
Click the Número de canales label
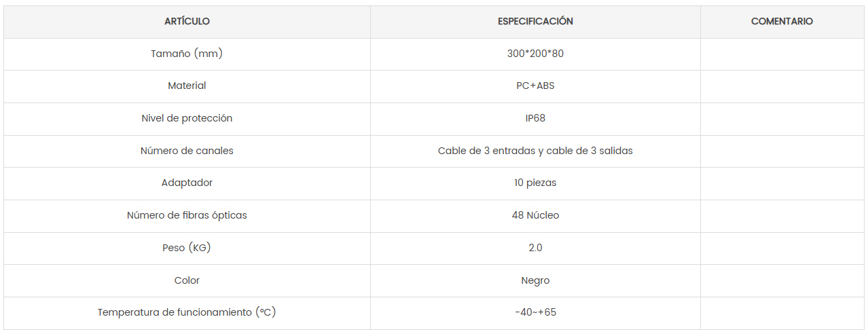pyautogui.click(x=187, y=151)
